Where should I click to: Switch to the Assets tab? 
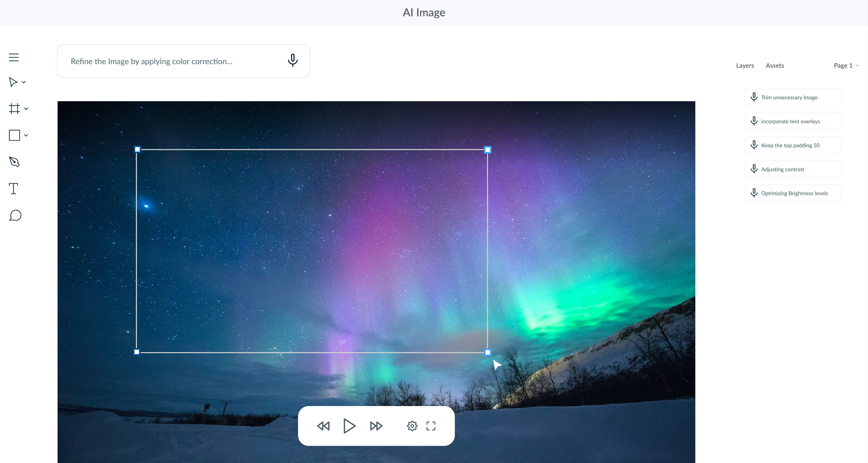(x=774, y=65)
